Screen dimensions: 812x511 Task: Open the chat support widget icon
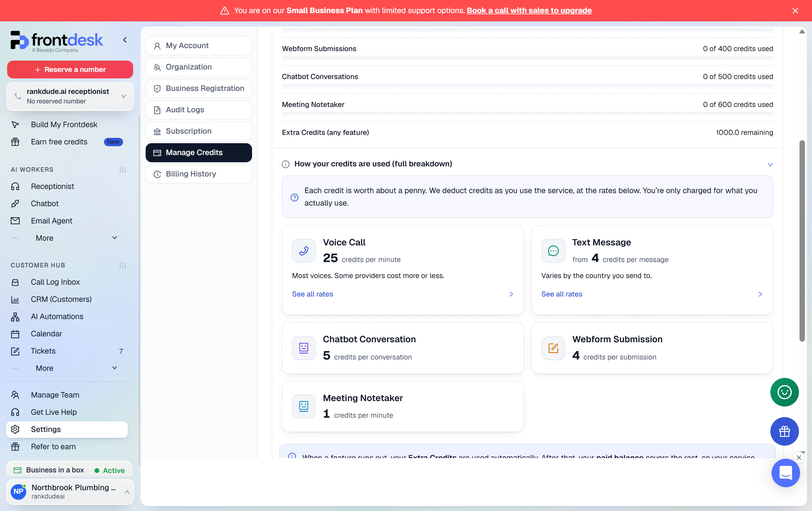(x=785, y=473)
